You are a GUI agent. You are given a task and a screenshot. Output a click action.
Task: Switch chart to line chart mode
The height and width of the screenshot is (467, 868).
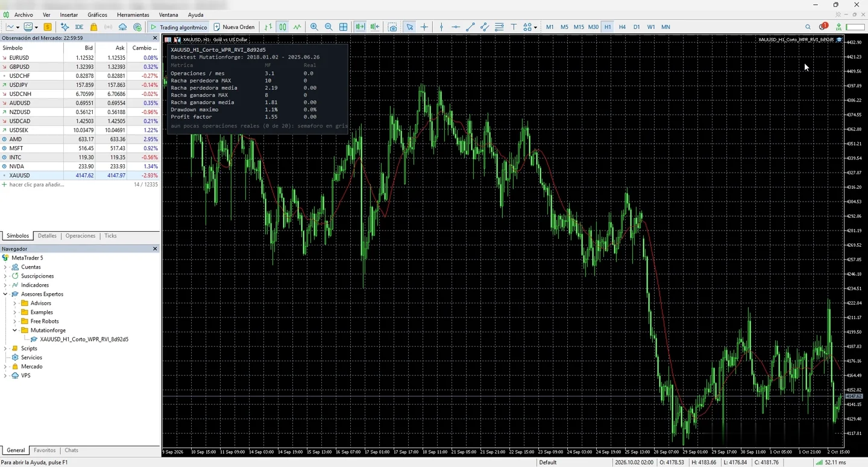coord(297,27)
